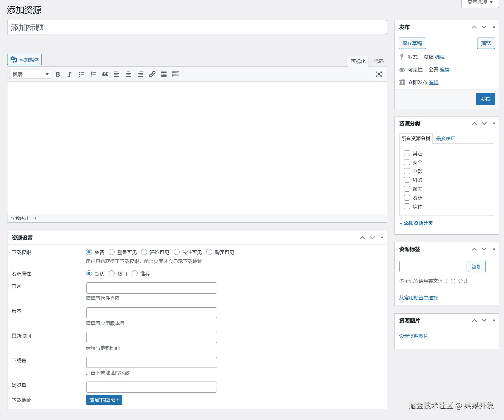
Task: Move 发布 panel down
Action: click(484, 27)
